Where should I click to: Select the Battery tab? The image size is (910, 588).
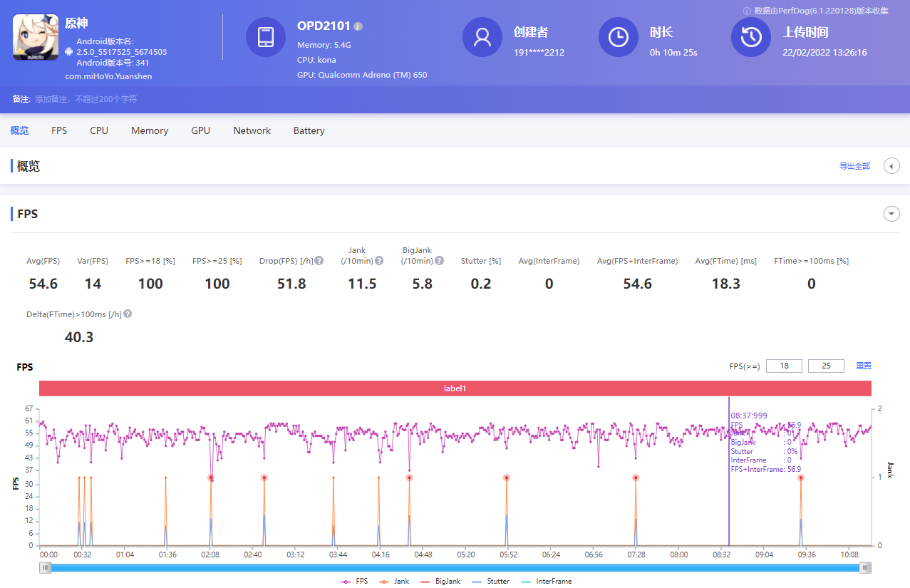[309, 130]
